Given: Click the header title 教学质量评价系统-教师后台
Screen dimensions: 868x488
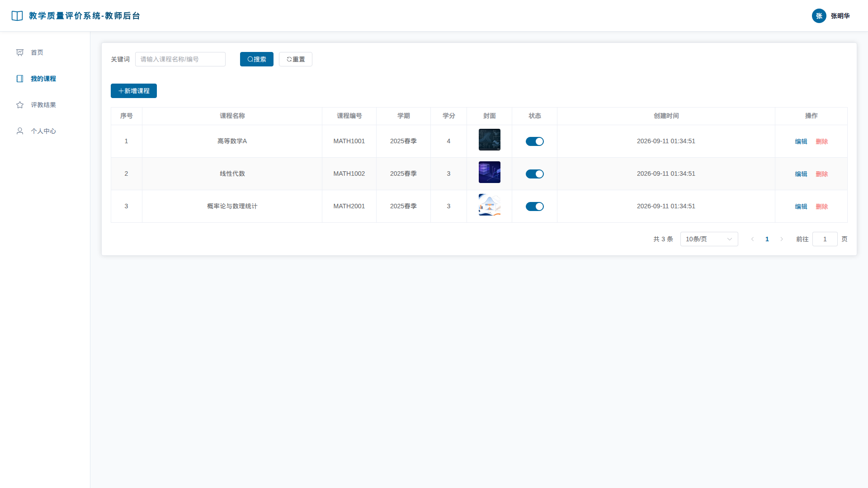Looking at the screenshot, I should click(x=85, y=16).
